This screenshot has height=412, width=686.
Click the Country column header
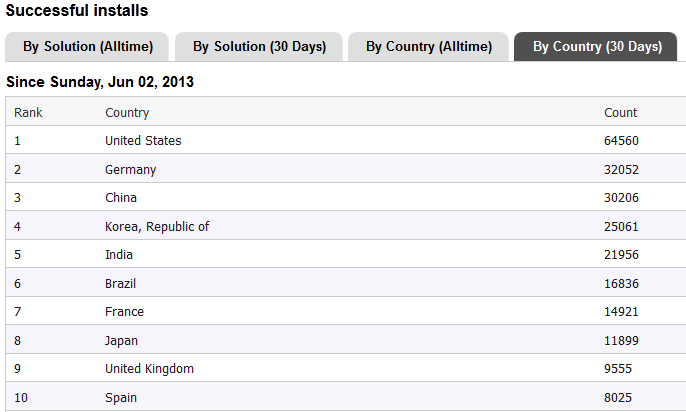tap(127, 112)
